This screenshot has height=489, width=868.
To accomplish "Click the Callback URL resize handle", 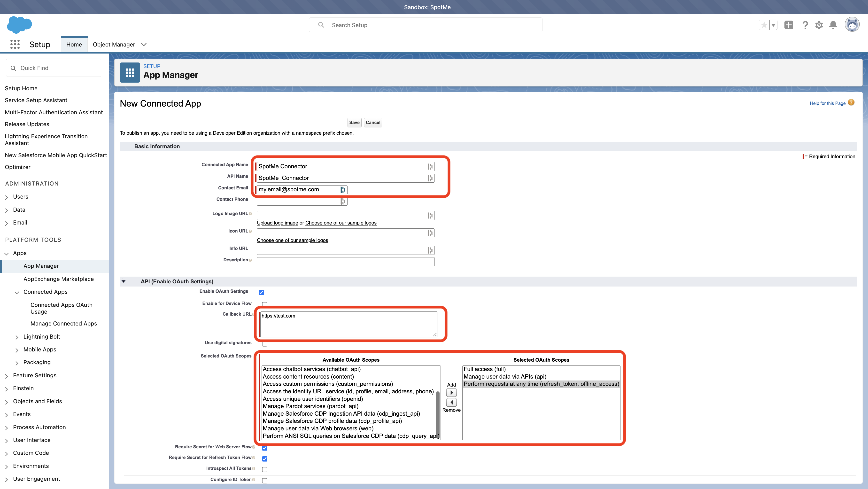I will click(434, 335).
